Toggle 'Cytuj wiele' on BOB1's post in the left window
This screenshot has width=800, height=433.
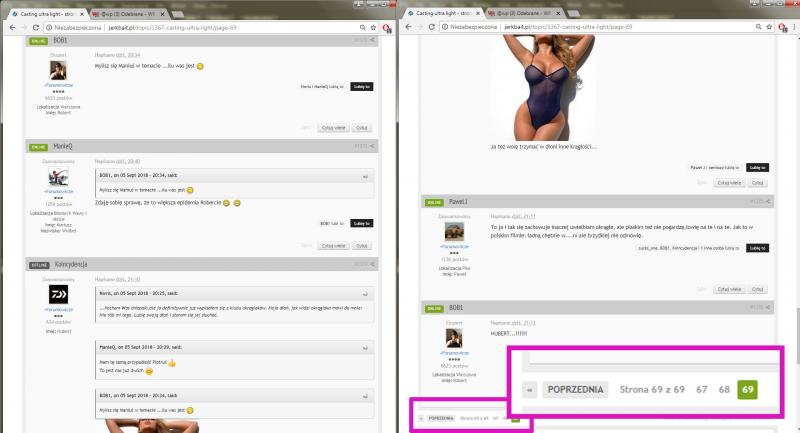point(332,127)
